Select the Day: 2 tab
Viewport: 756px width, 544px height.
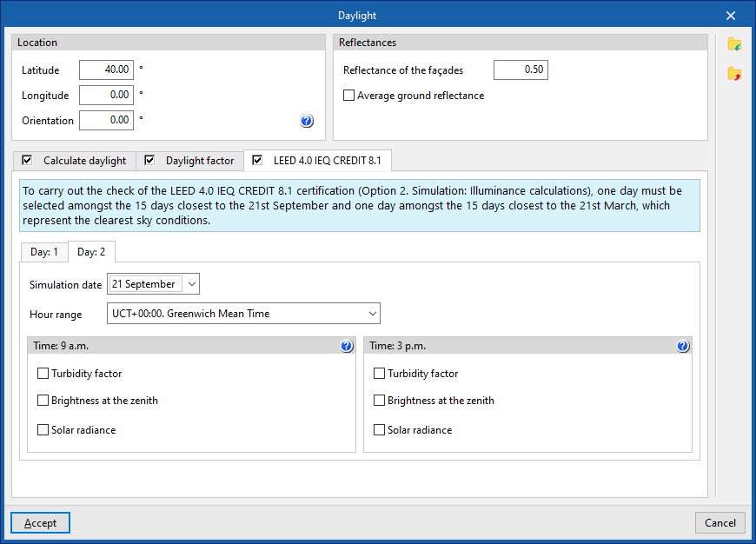91,252
